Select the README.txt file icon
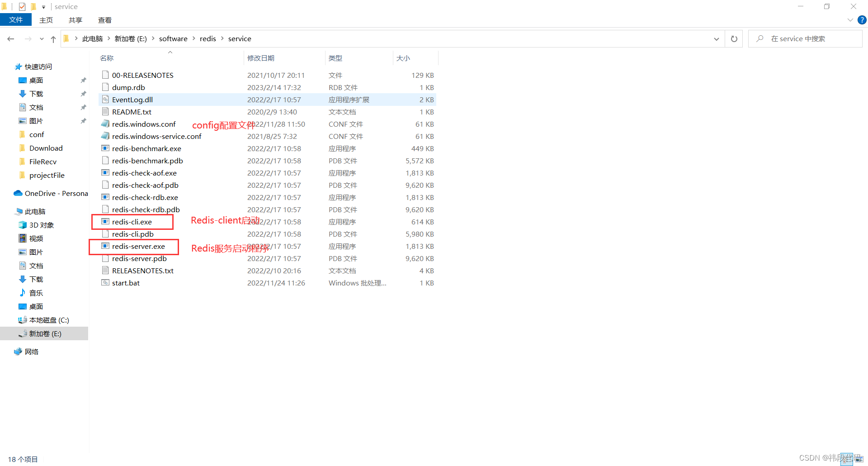The image size is (868, 466). [x=105, y=112]
